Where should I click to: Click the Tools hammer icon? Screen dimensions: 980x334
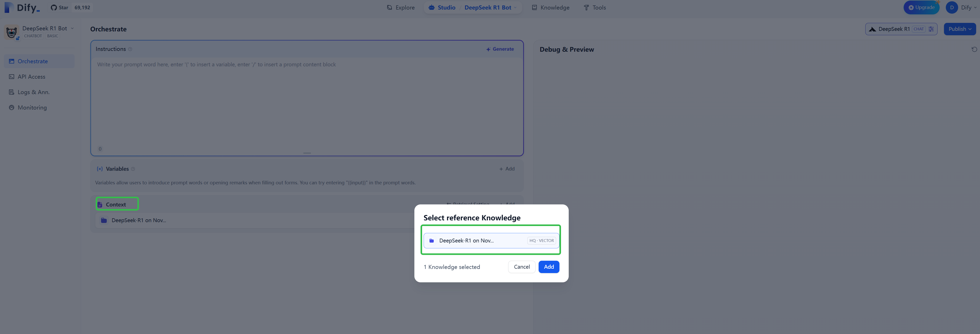point(586,8)
